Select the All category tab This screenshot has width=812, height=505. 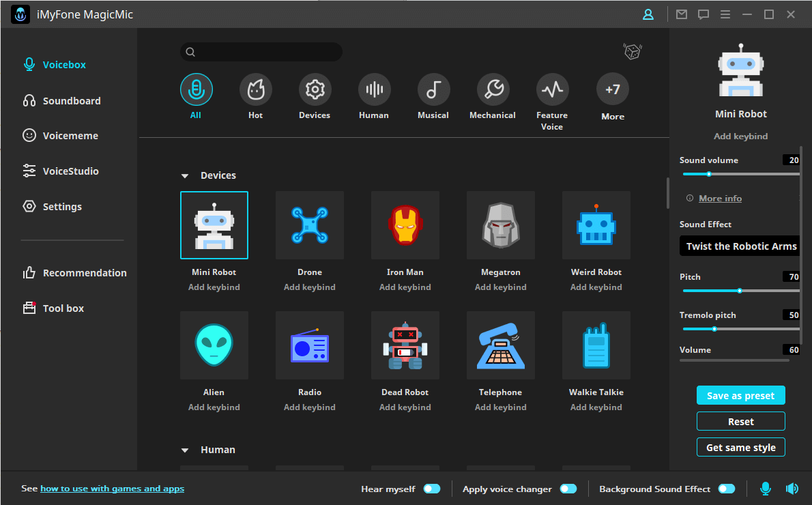click(196, 97)
